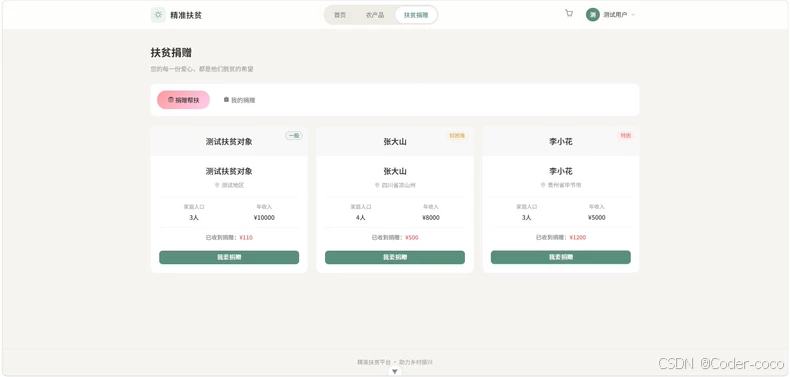Open the shopping cart icon
790x377 pixels.
click(569, 14)
